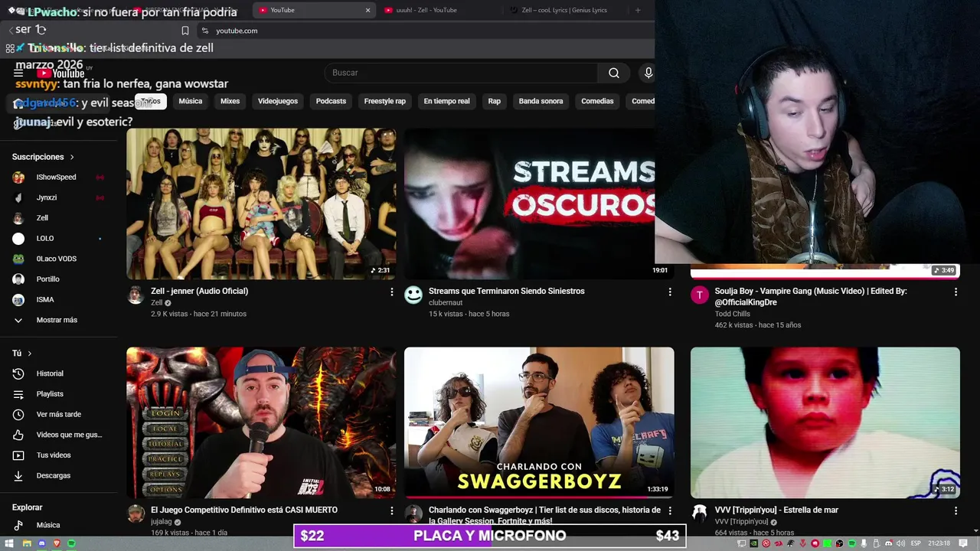This screenshot has height=551, width=980.
Task: Open Spotify from the taskbar
Action: click(71, 543)
